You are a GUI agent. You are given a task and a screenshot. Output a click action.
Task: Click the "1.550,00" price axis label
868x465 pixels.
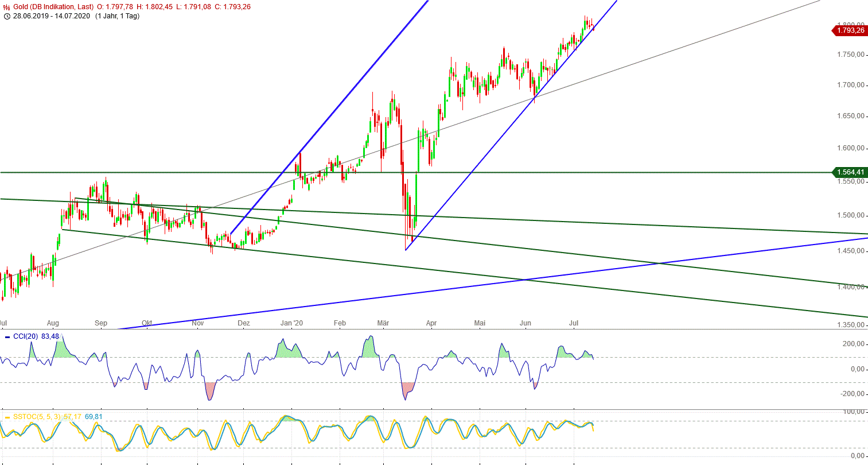point(851,181)
